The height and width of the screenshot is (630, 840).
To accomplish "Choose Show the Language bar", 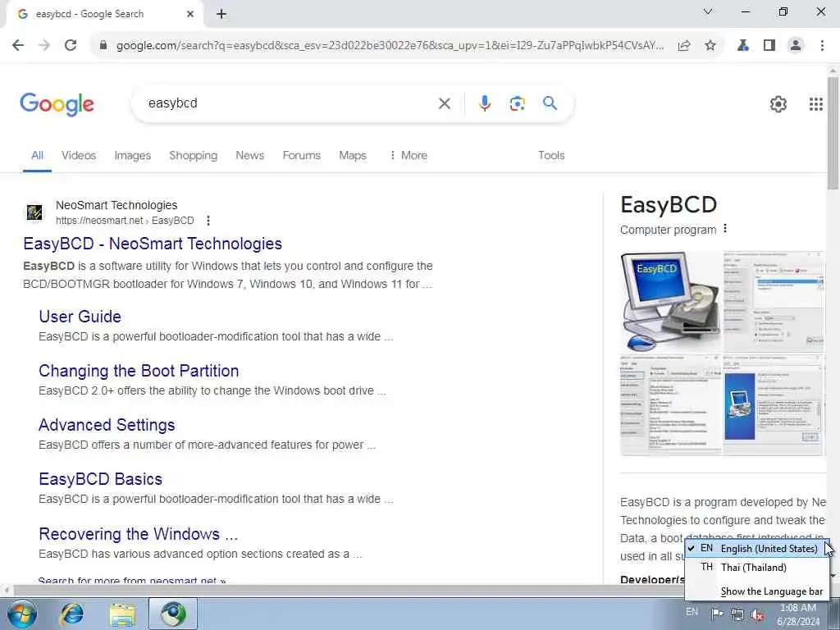I will tap(757, 591).
